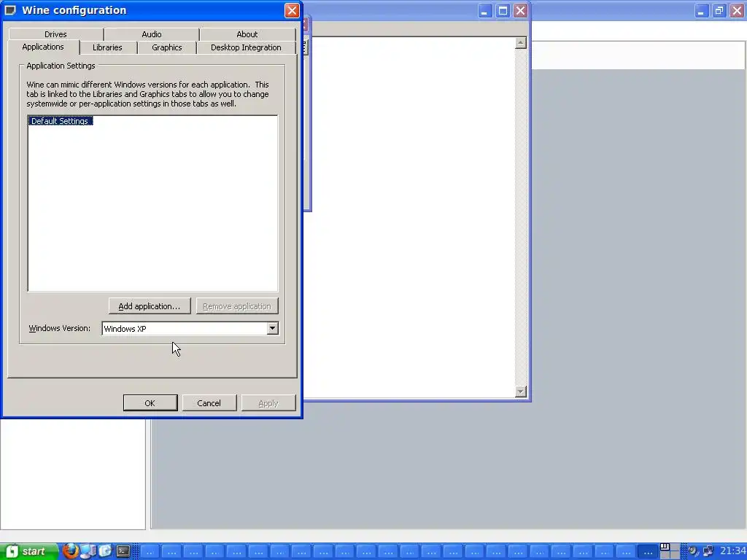Switch to the Drives tab

[55, 34]
